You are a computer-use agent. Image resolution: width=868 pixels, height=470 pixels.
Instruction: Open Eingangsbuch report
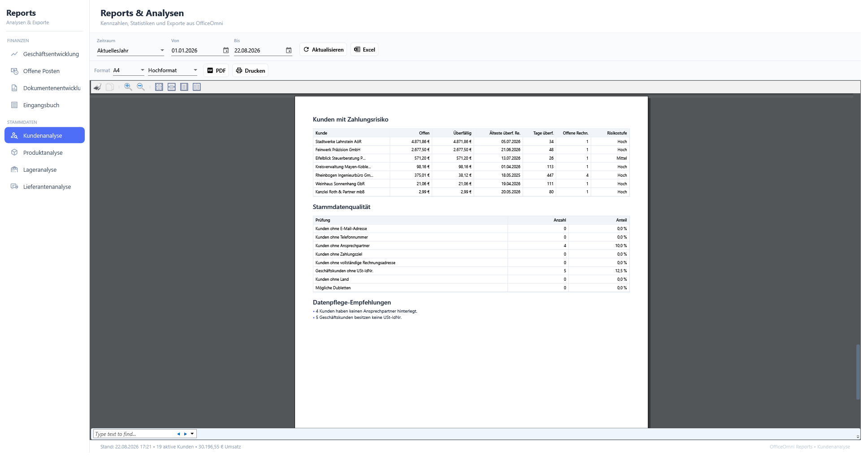coord(45,105)
